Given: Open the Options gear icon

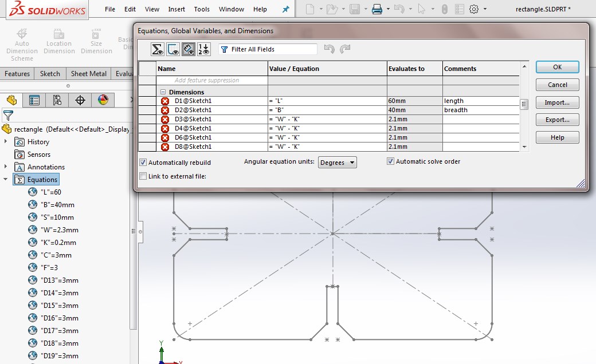Looking at the screenshot, I should click(473, 9).
